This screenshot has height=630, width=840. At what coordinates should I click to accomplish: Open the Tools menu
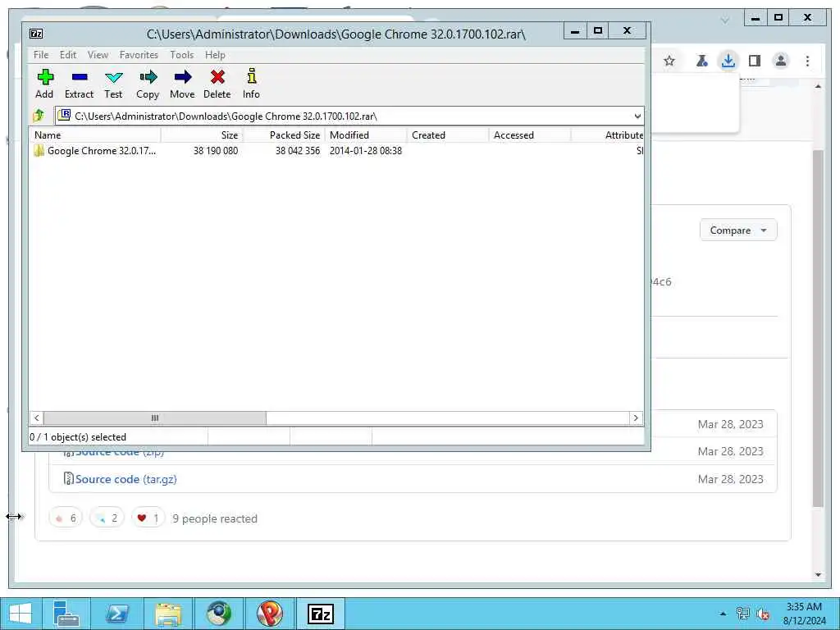point(181,55)
